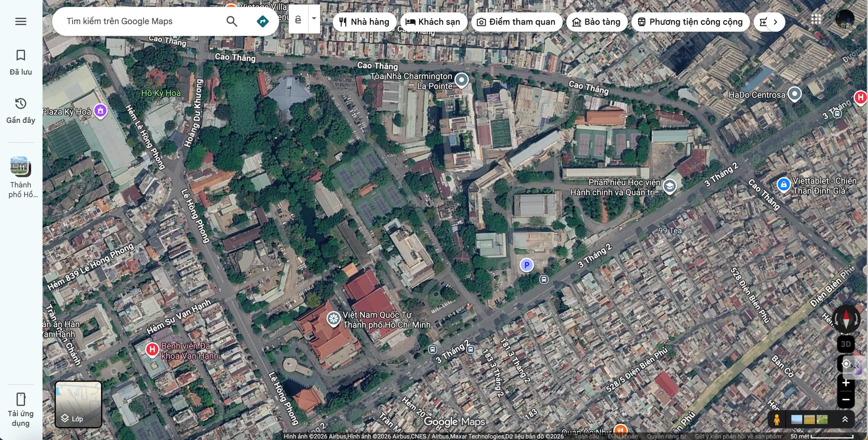The image size is (868, 440).
Task: Click the Hồ Kỳ Hoà lake label
Action: click(x=161, y=93)
